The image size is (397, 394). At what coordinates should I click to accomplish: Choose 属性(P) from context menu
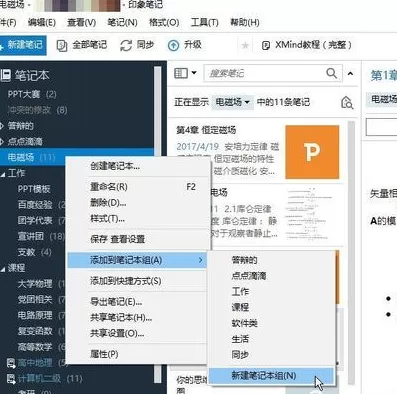138,354
